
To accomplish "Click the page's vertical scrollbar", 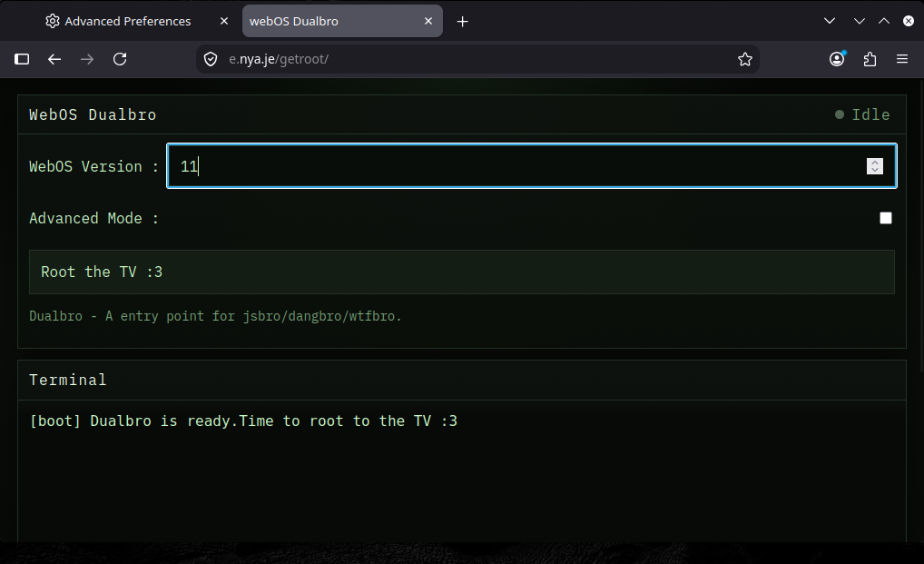I will point(921,224).
